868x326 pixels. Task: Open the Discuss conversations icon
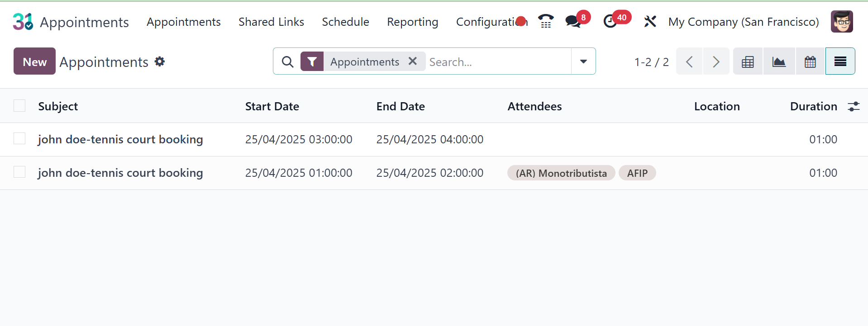573,21
